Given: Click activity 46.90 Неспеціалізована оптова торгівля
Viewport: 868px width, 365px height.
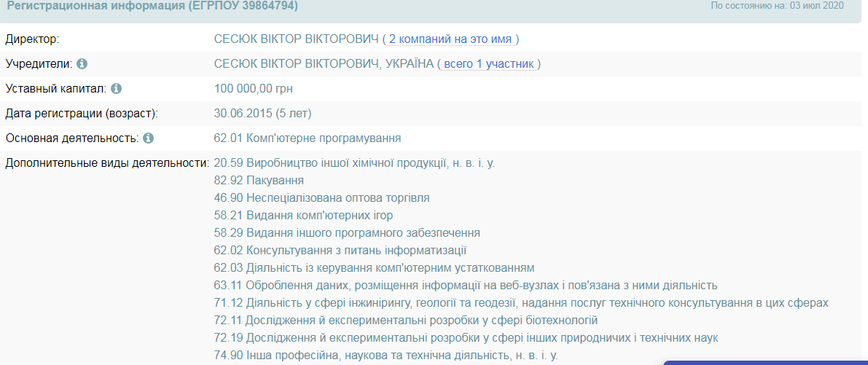Looking at the screenshot, I should click(322, 198).
